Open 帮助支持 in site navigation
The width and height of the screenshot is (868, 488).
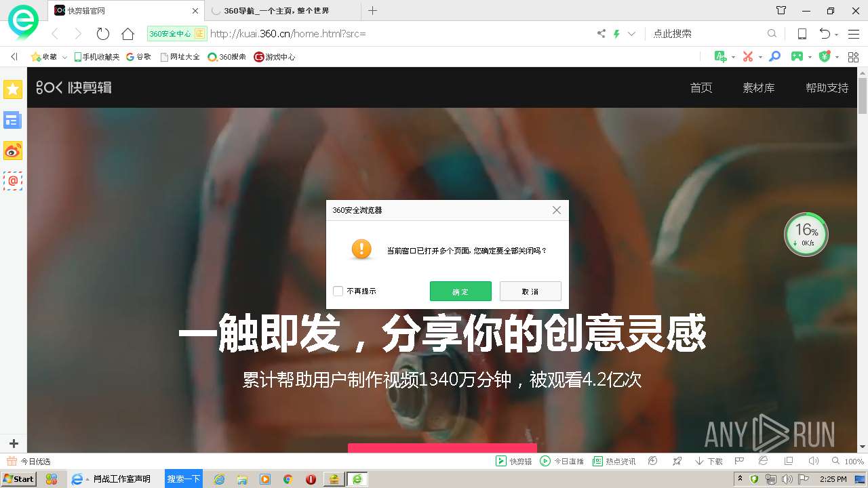click(827, 87)
